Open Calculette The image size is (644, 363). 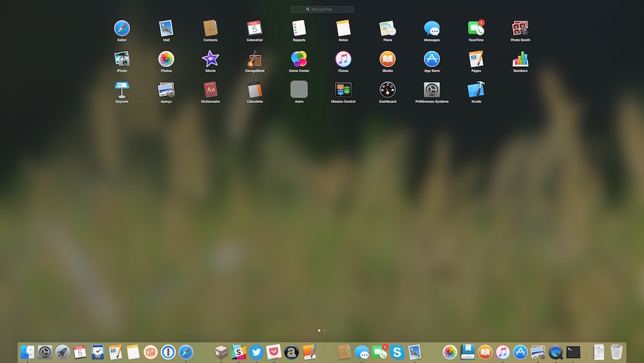pos(254,90)
